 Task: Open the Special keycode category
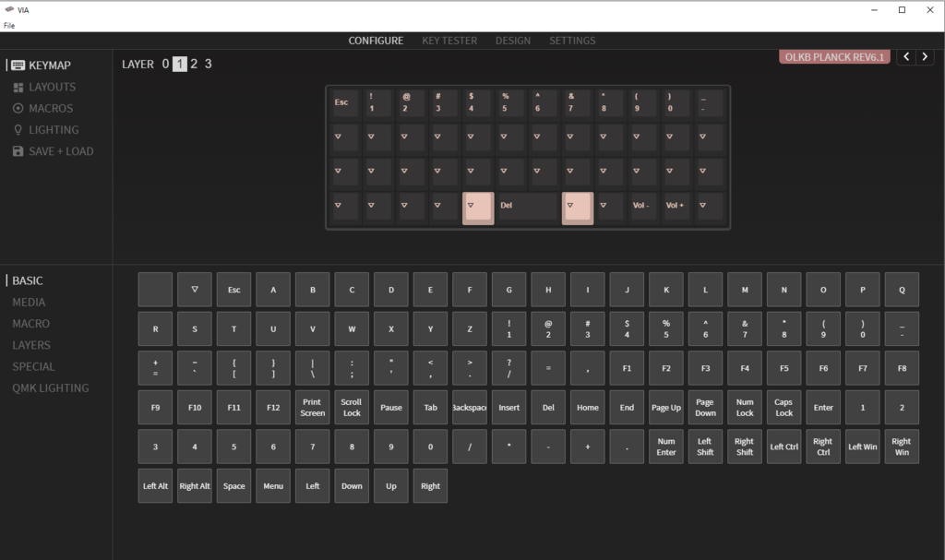[33, 366]
